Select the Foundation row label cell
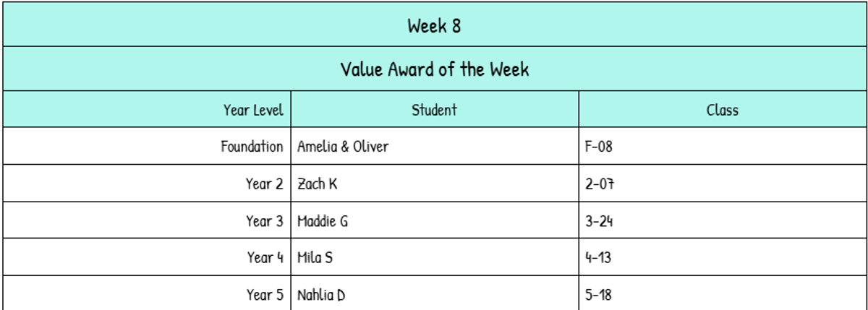 pos(252,147)
